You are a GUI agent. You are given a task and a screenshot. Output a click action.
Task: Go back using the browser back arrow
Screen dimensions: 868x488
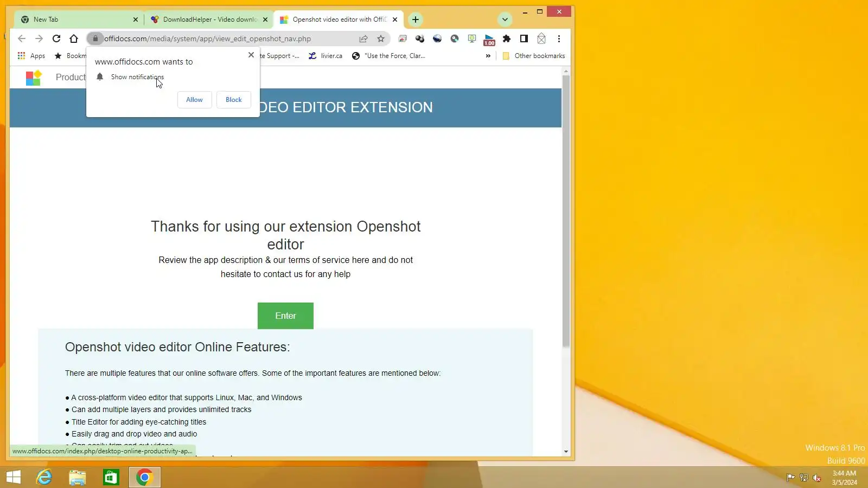tap(22, 38)
